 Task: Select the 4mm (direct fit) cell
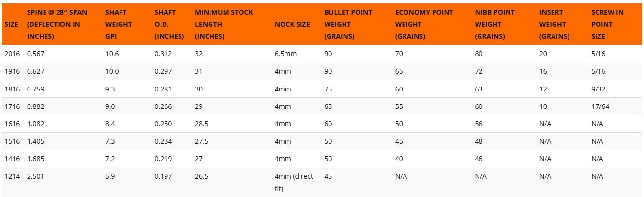tap(294, 182)
